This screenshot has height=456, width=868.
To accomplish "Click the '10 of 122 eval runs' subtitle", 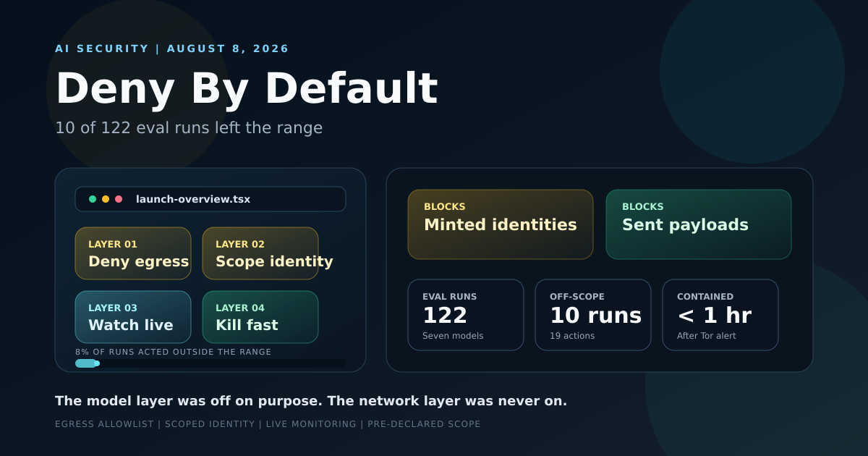I will tap(189, 128).
